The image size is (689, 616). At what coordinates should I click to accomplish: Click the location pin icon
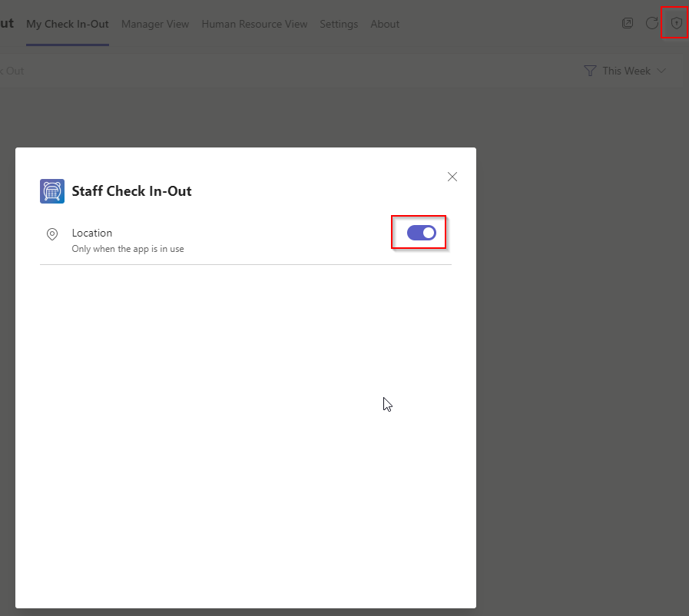click(52, 234)
